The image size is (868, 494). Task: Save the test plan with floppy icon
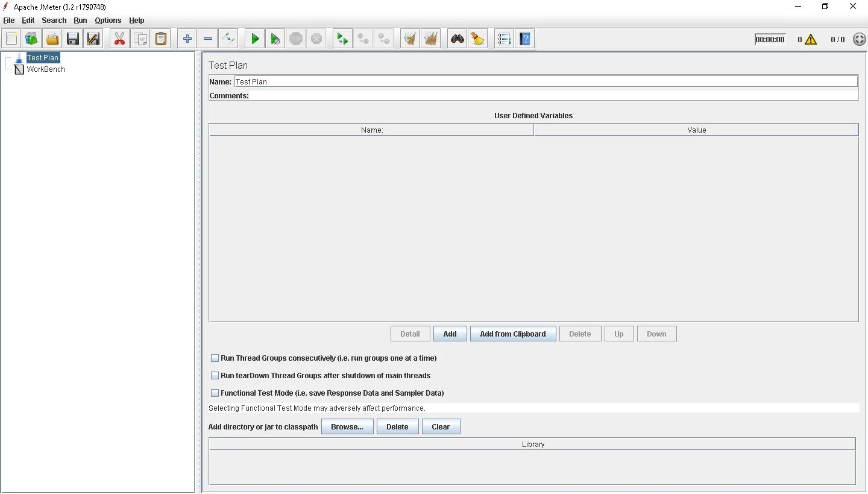click(73, 39)
